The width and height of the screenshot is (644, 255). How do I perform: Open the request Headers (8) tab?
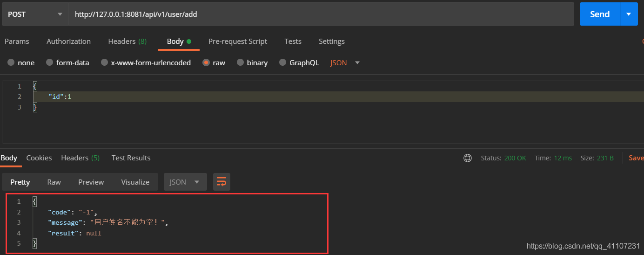[127, 41]
